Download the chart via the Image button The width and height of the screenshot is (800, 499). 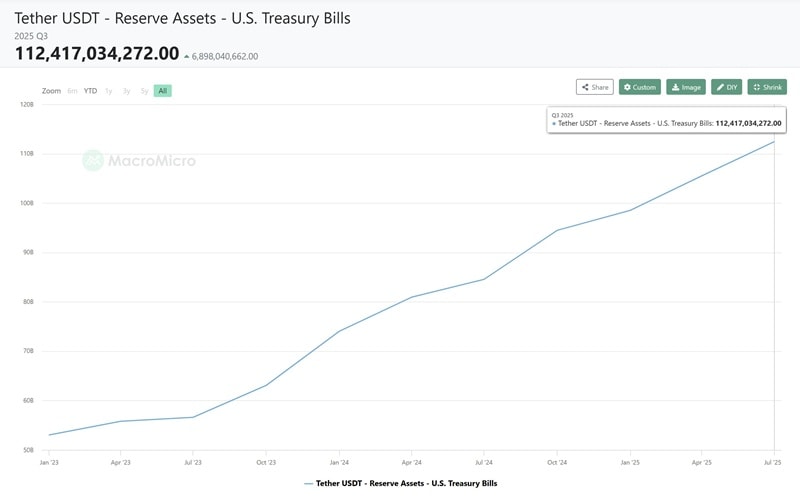686,87
